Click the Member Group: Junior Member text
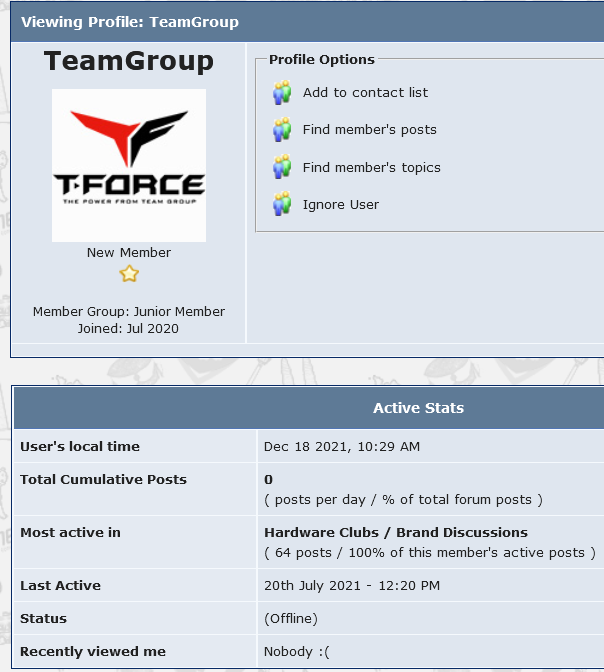This screenshot has height=672, width=604. (x=129, y=312)
